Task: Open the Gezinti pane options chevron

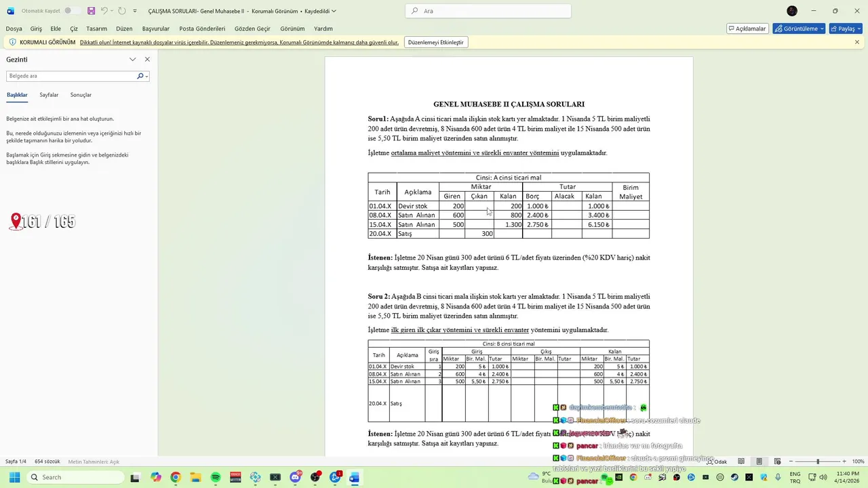Action: pyautogui.click(x=133, y=60)
